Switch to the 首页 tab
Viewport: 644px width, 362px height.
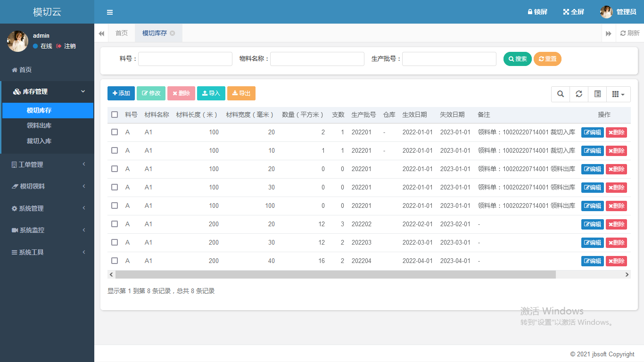121,33
